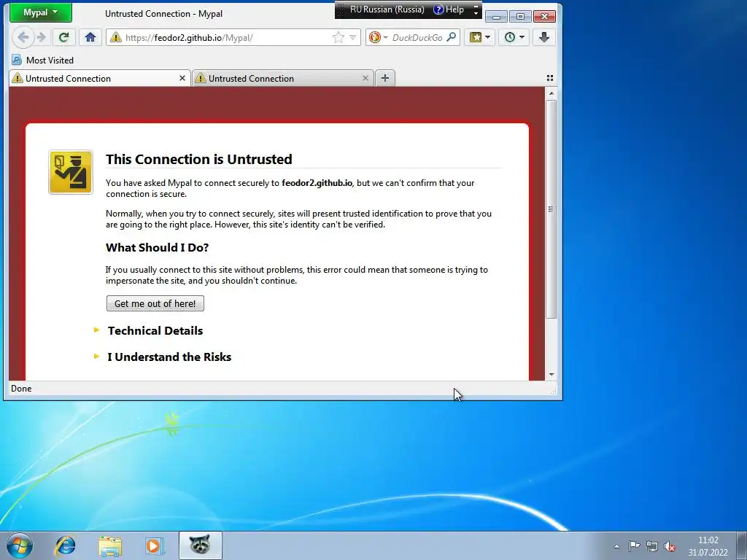Screen dimensions: 747x560
Task: Click bold feodor2.github.io text in message
Action: pyautogui.click(x=317, y=183)
